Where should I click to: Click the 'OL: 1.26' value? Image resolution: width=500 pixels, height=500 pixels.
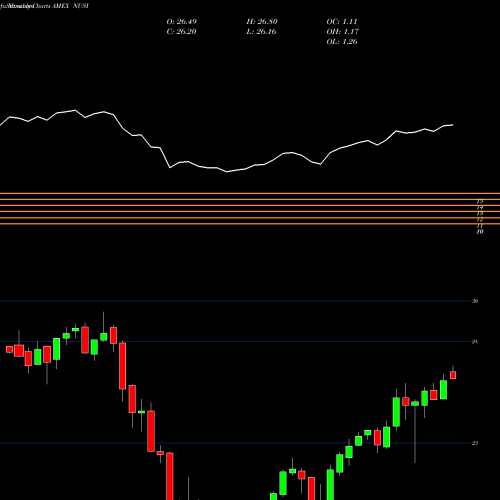click(x=342, y=42)
